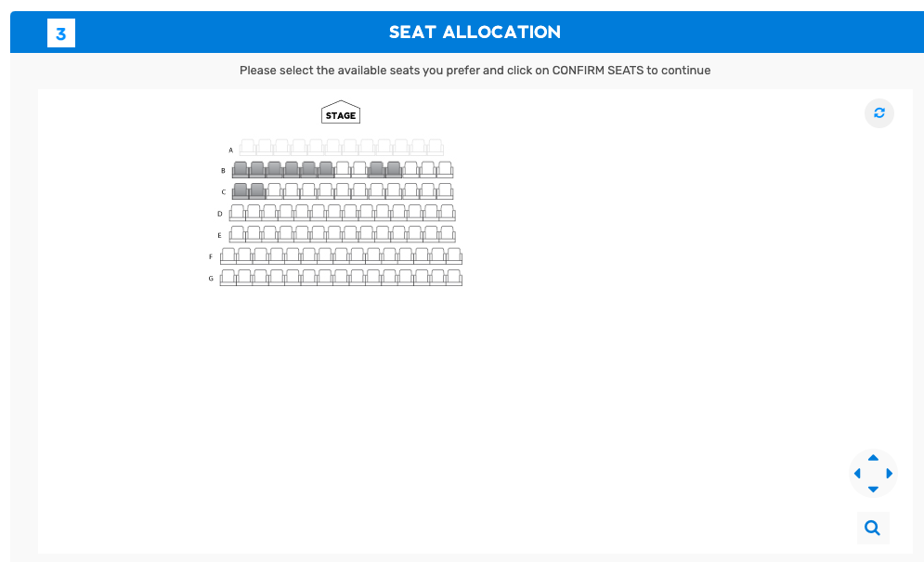This screenshot has height=562, width=924.
Task: Pan the seat map left
Action: [857, 474]
